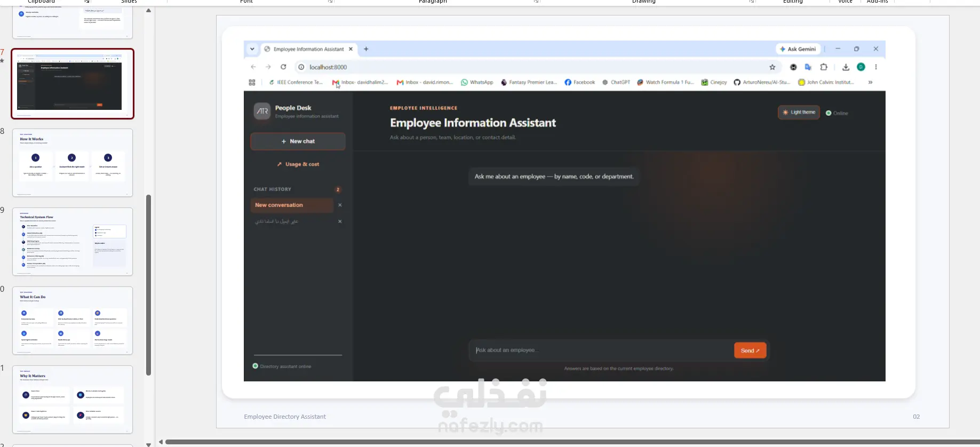Screen dimensions: 980x447
Task: Toggle the Light theme switch
Action: click(799, 113)
